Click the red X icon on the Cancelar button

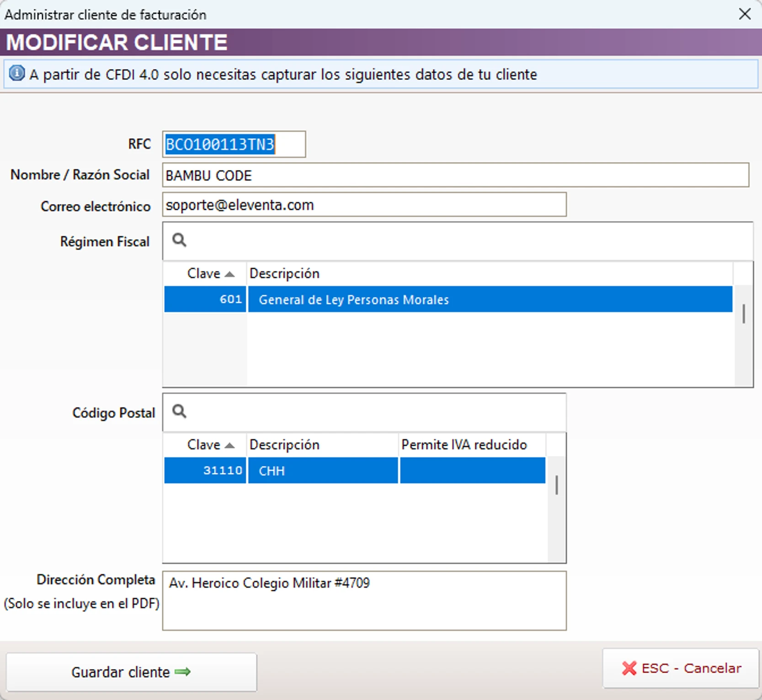tap(629, 668)
